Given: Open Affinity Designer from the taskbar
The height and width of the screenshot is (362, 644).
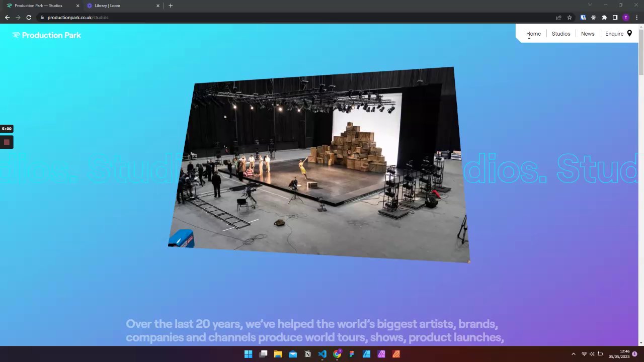Looking at the screenshot, I should tap(366, 354).
